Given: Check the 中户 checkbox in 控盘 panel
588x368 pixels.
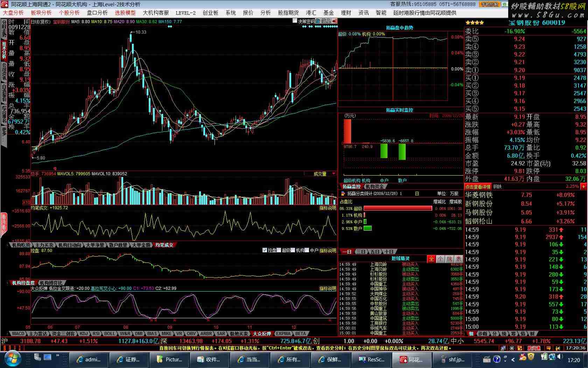Looking at the screenshot, I should pyautogui.click(x=307, y=250).
